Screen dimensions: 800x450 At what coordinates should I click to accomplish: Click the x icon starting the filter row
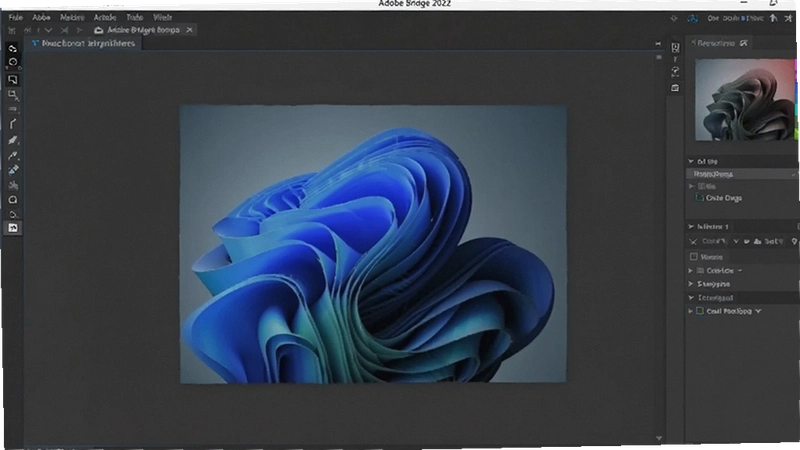(693, 241)
